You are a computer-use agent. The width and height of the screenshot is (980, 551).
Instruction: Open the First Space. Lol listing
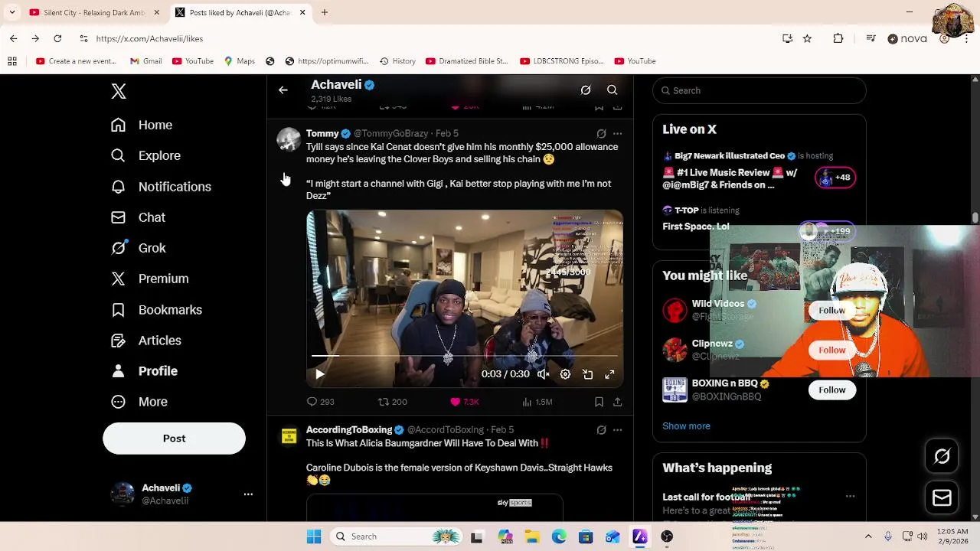(696, 227)
